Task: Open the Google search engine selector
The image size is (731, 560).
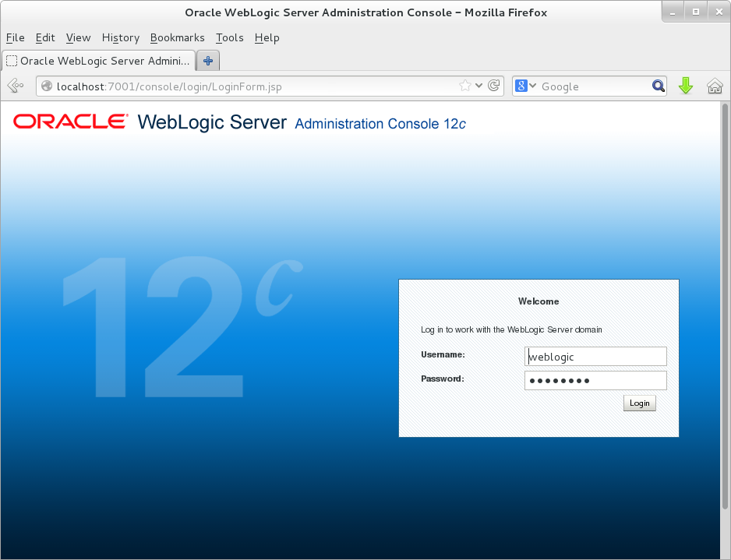Action: [x=525, y=86]
